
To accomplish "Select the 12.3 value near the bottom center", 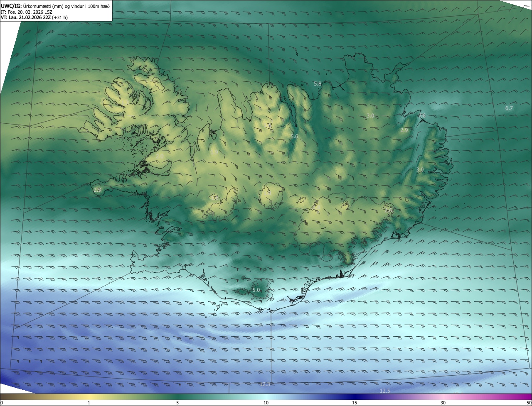I will pos(265,384).
